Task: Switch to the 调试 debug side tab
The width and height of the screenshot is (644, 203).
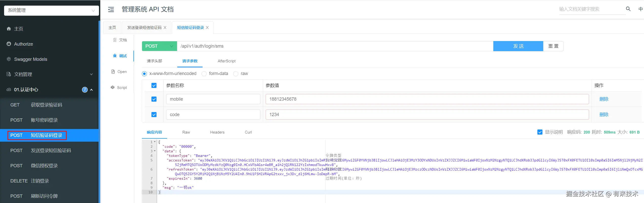Action: pyautogui.click(x=120, y=56)
